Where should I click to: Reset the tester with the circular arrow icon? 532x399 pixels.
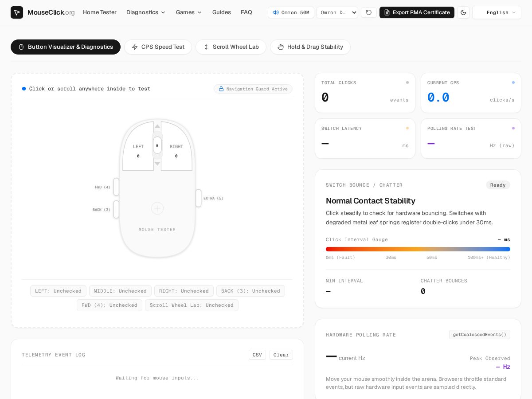tap(369, 12)
